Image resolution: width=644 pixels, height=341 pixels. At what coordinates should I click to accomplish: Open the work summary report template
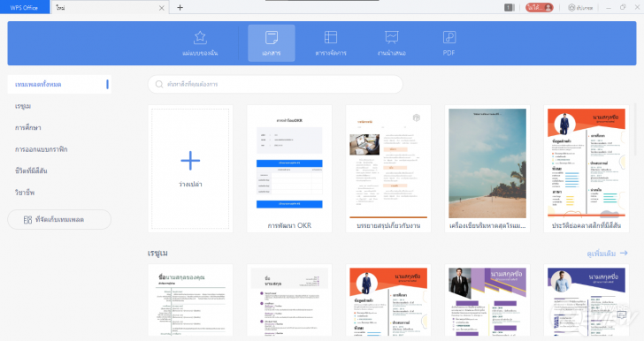[x=388, y=169]
